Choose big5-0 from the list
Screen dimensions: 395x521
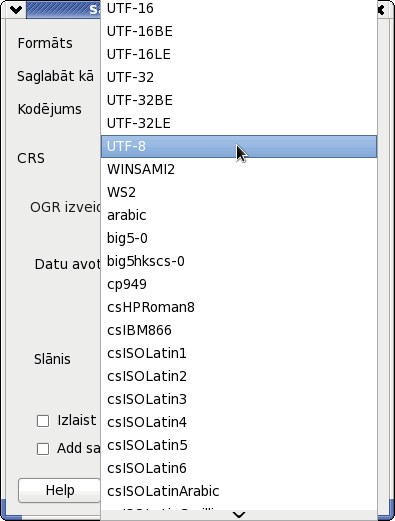[239, 238]
